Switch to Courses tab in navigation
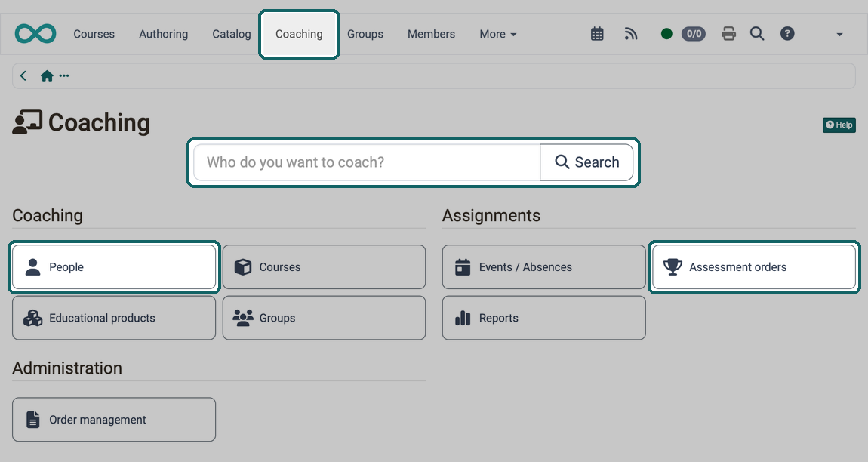This screenshot has height=462, width=868. 94,34
